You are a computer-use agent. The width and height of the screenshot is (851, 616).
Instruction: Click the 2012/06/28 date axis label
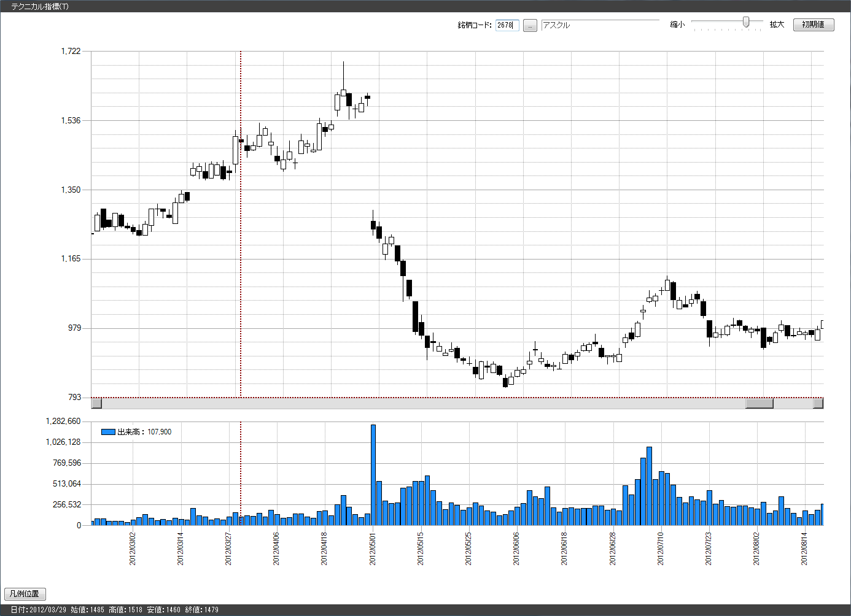tap(613, 548)
